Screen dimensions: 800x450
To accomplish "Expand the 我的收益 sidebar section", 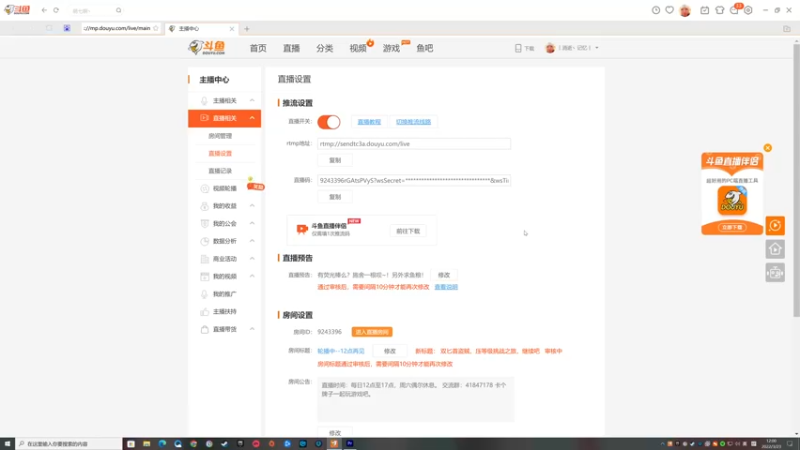I will [252, 206].
